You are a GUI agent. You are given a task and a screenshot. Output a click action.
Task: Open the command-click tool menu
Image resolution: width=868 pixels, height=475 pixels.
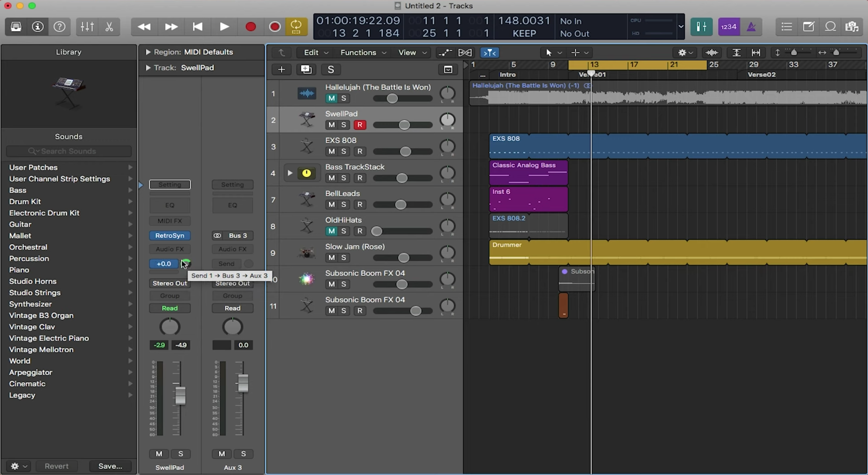(x=579, y=53)
